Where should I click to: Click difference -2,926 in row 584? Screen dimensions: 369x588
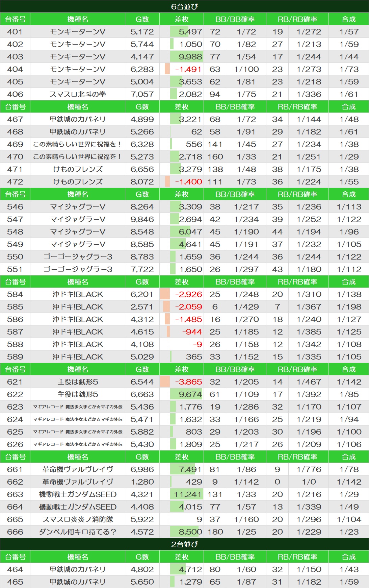[188, 294]
